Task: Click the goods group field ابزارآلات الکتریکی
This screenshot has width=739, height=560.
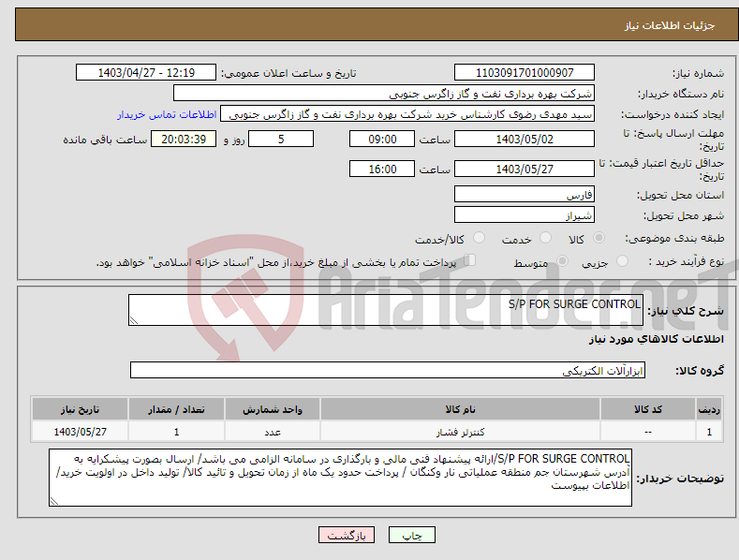Action: (x=388, y=371)
